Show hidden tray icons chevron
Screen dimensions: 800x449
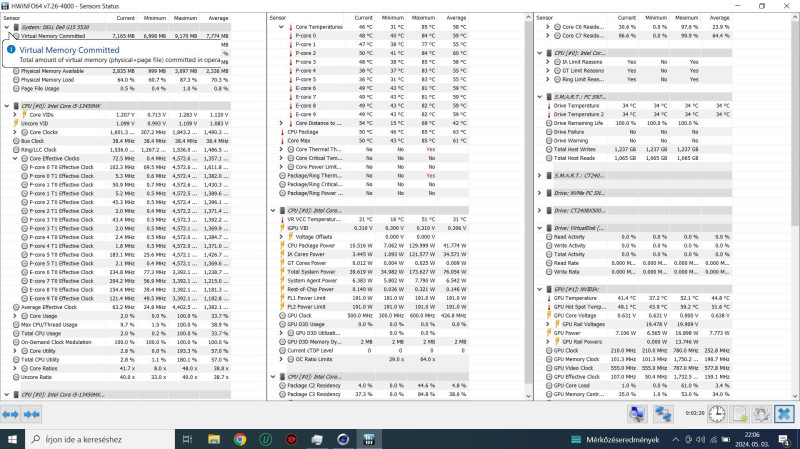[676, 439]
